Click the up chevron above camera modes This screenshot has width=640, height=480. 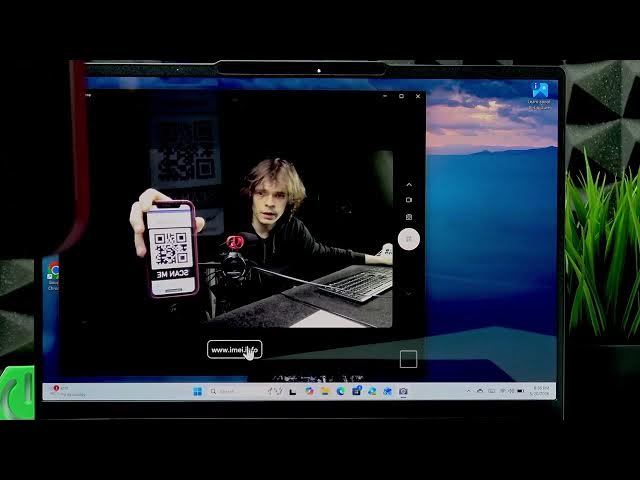tap(409, 184)
